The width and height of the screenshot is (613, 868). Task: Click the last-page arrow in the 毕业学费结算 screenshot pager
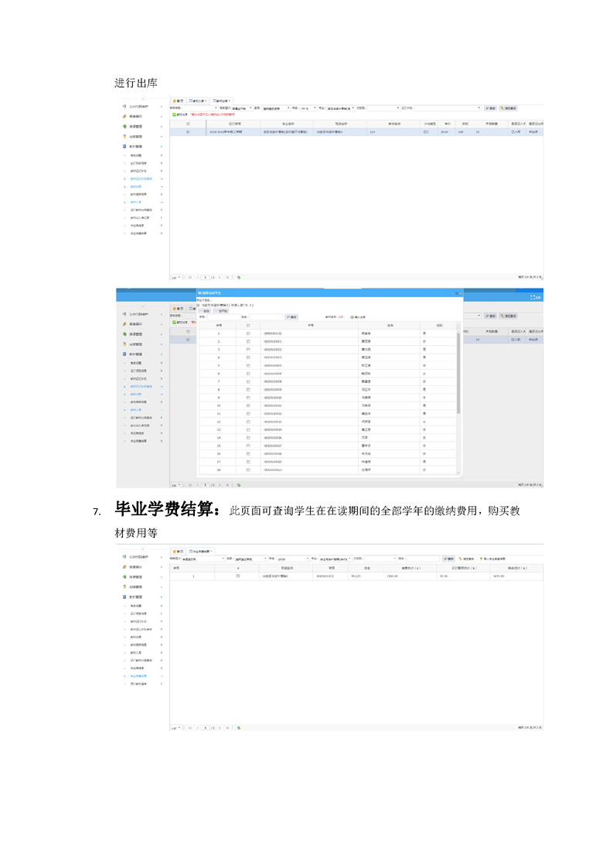pos(227,728)
